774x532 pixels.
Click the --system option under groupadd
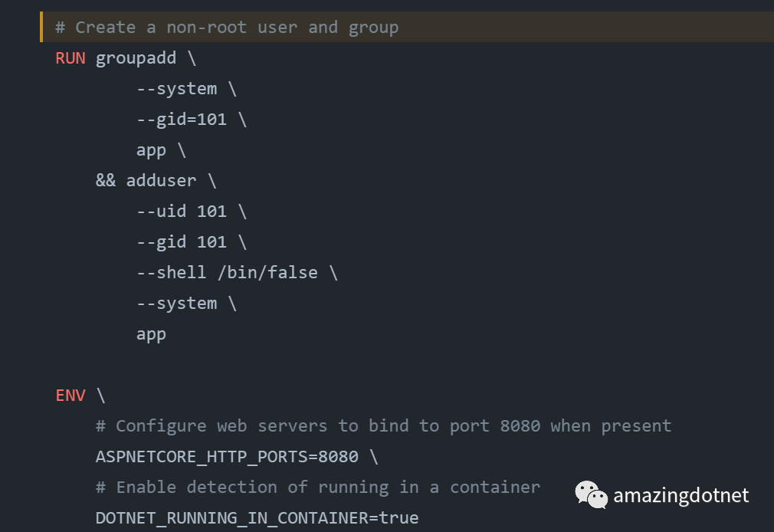click(x=176, y=89)
